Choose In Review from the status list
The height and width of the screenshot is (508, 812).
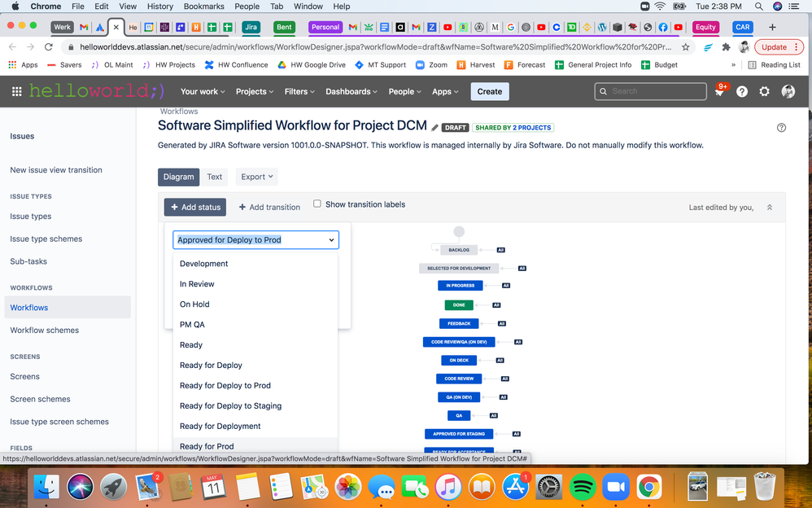click(255, 284)
